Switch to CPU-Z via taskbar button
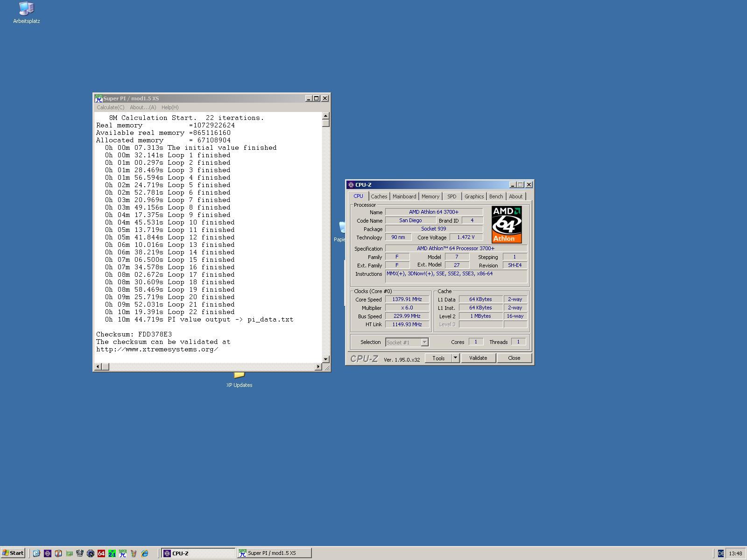Viewport: 747px width, 560px height. click(x=198, y=553)
